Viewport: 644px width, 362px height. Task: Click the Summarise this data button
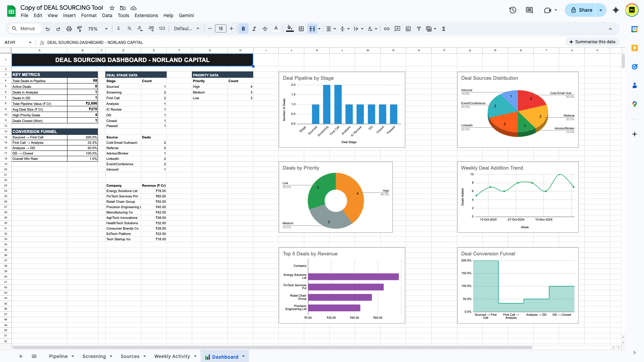click(x=593, y=42)
